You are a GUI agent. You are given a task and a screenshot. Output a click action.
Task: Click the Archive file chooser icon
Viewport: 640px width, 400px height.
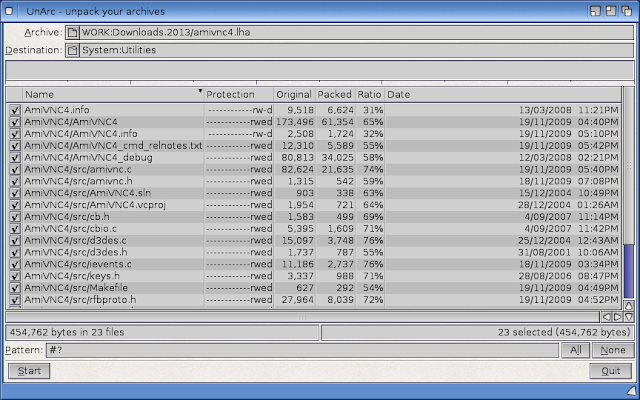74,32
